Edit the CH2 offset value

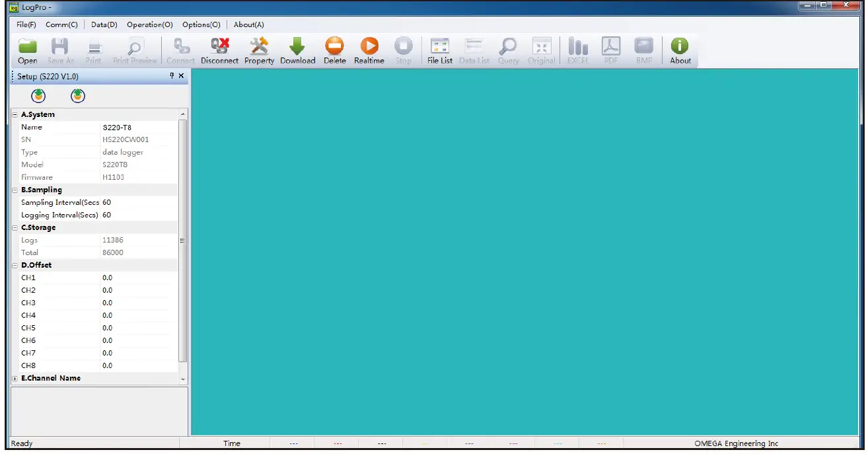pos(139,291)
